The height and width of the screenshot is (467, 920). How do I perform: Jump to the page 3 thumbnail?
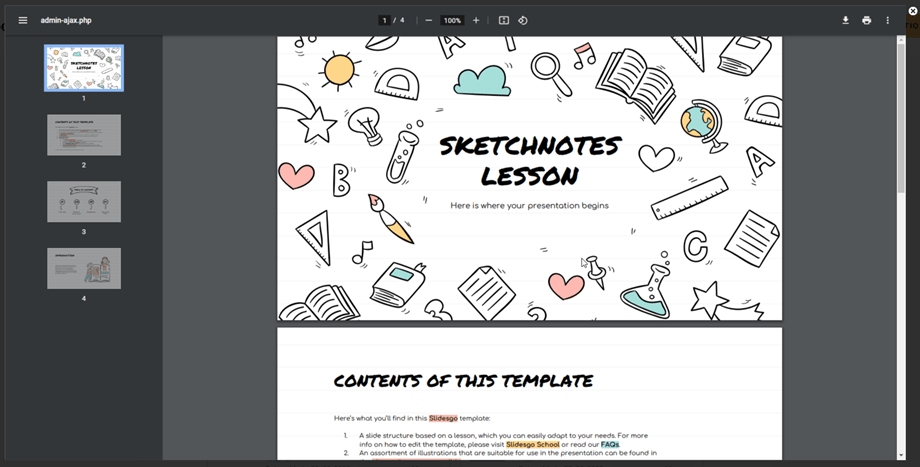click(84, 202)
